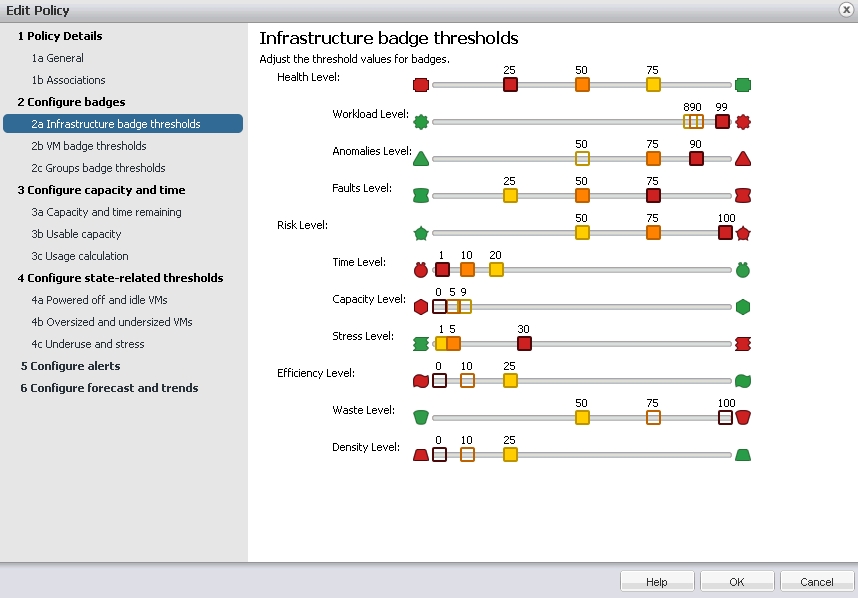Click the red Workload badge icon

pos(743,122)
